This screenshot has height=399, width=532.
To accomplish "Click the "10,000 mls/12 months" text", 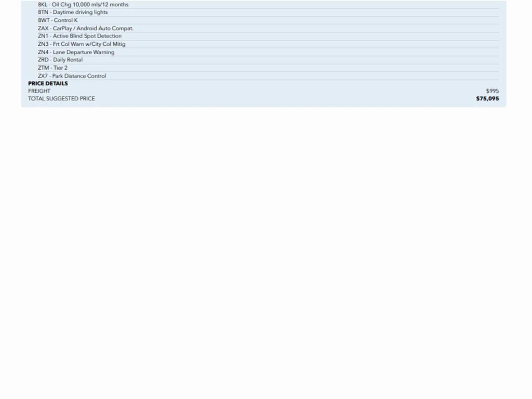I will (100, 5).
